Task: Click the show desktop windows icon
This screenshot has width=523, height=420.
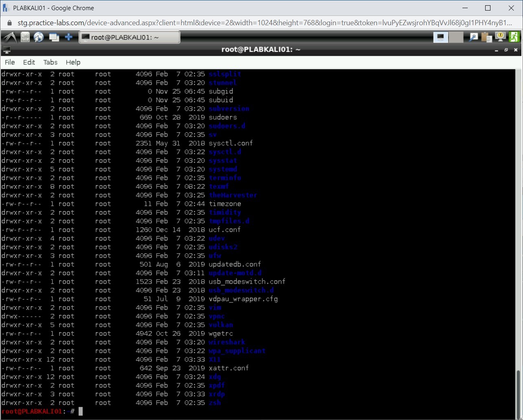Action: click(54, 37)
